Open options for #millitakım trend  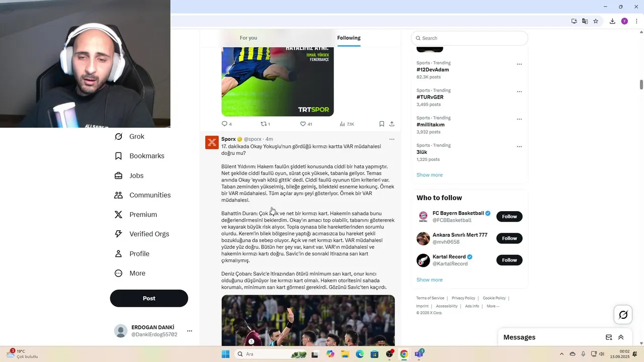pyautogui.click(x=519, y=119)
